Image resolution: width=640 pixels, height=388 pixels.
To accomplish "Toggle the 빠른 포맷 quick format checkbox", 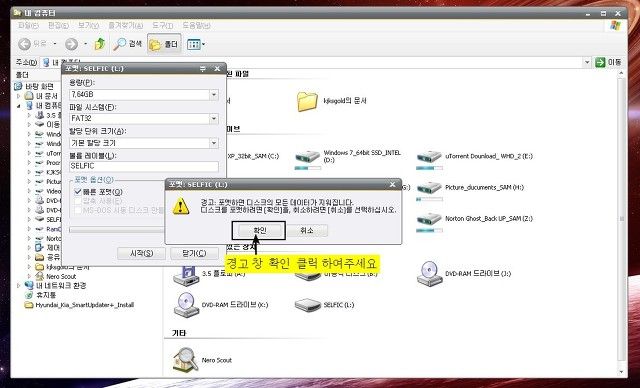I will 78,192.
